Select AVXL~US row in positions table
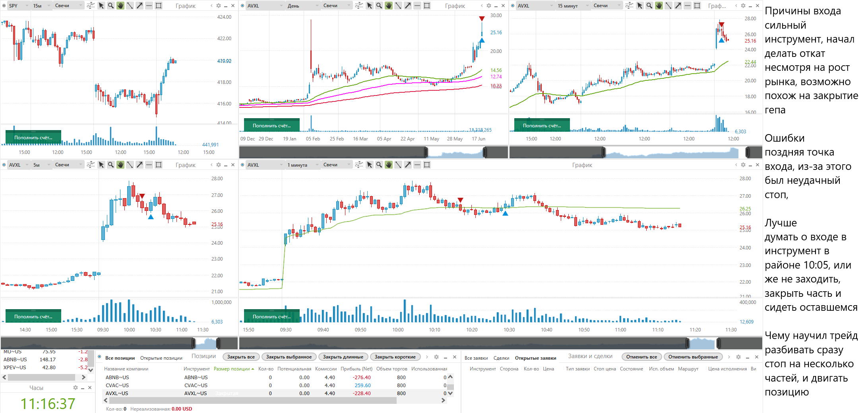The image size is (868, 413). [275, 393]
